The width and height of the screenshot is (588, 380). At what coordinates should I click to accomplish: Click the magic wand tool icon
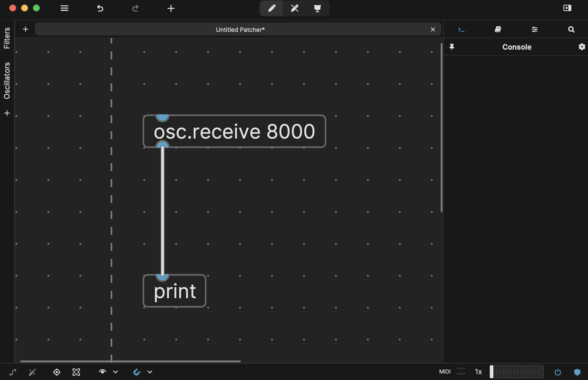click(33, 372)
